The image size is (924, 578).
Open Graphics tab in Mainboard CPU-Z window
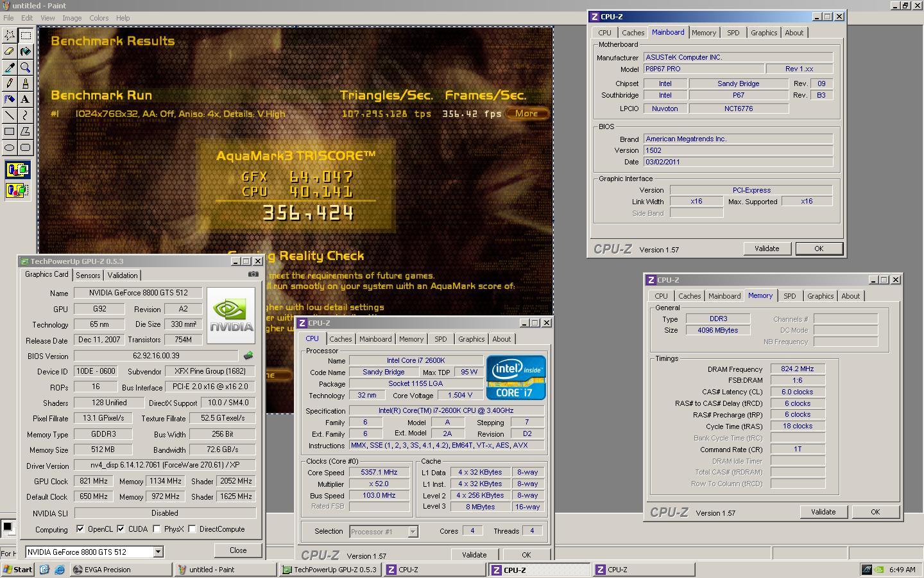click(764, 33)
